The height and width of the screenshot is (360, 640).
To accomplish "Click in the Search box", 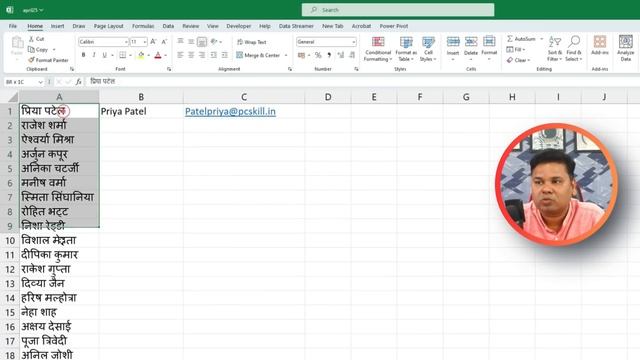I will [398, 10].
